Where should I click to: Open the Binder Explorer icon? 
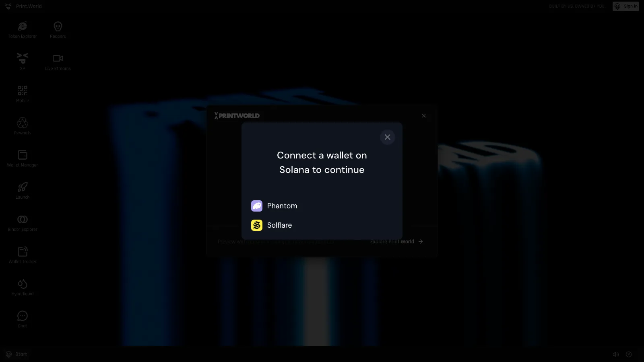coord(23,222)
